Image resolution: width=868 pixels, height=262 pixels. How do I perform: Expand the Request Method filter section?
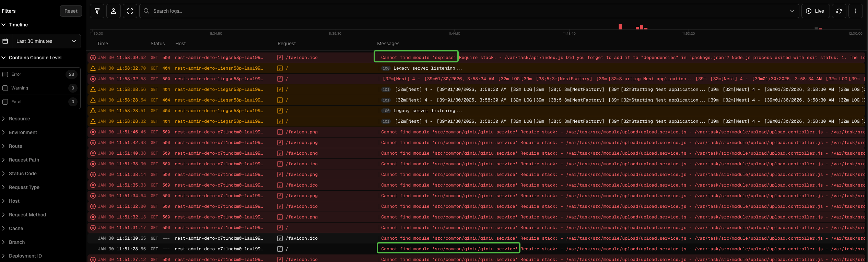(x=27, y=215)
